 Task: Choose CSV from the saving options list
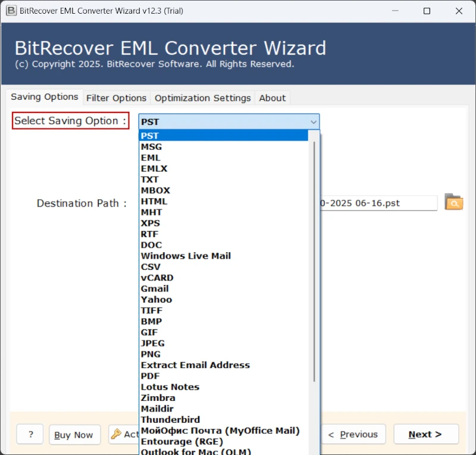(224, 267)
